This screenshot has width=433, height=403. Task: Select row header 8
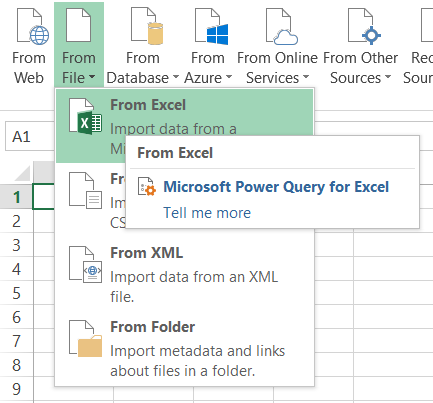point(17,365)
